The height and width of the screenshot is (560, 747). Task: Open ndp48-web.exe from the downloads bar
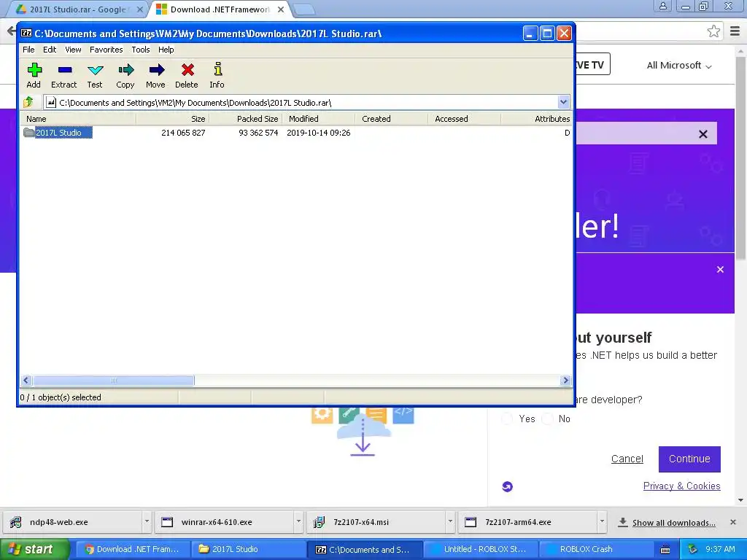pyautogui.click(x=72, y=522)
